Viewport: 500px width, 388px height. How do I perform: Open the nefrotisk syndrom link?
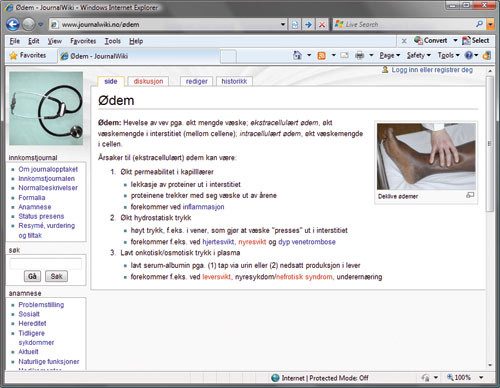pyautogui.click(x=304, y=277)
